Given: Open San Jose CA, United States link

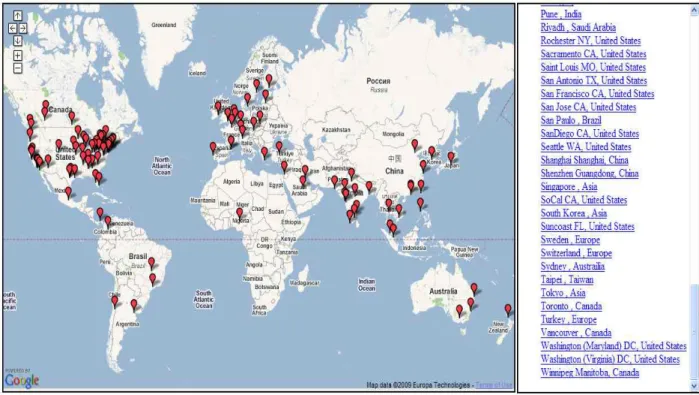Looking at the screenshot, I should click(x=588, y=107).
